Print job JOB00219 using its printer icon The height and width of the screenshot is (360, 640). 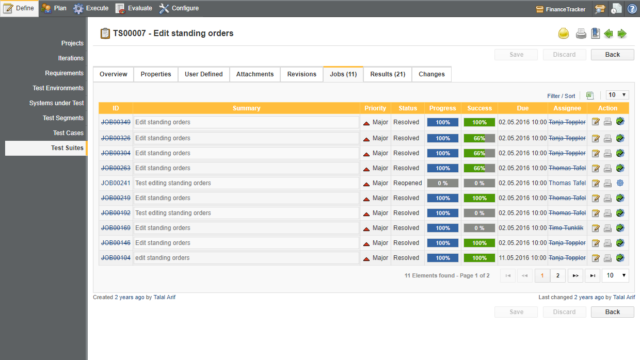[x=608, y=198]
